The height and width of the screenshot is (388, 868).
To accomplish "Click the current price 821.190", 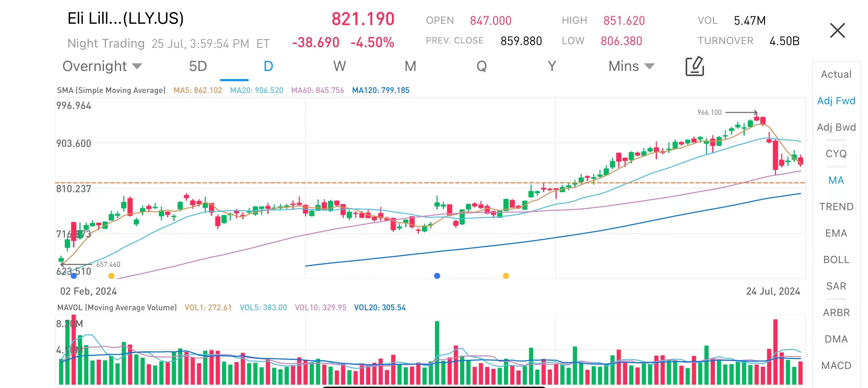I will (363, 19).
